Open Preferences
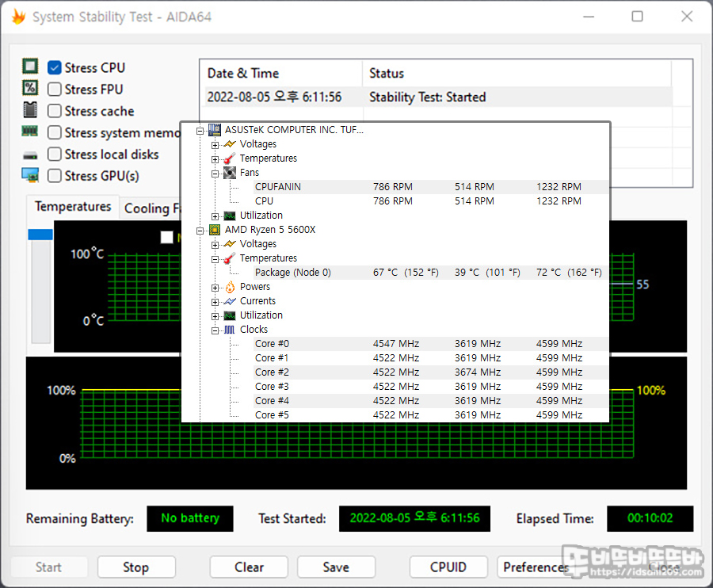This screenshot has height=588, width=713. (x=536, y=567)
